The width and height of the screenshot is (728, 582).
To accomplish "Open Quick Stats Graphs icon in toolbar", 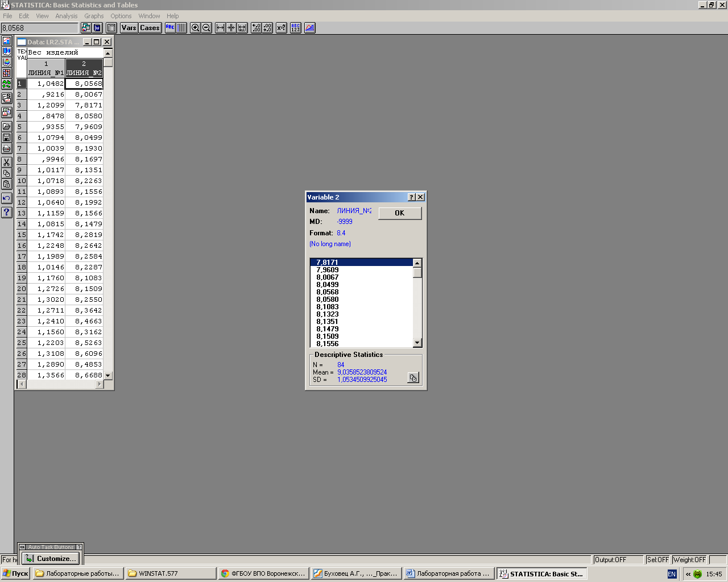I will [309, 28].
